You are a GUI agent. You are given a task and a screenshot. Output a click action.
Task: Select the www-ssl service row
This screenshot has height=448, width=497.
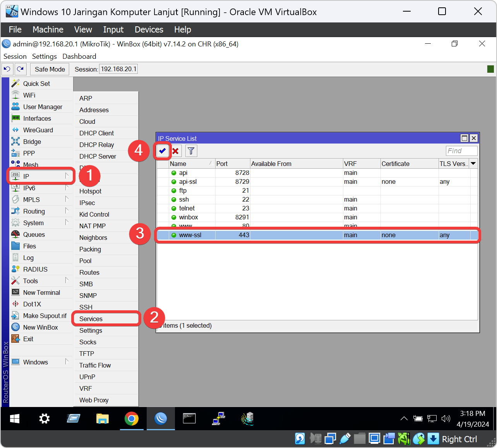pos(317,235)
